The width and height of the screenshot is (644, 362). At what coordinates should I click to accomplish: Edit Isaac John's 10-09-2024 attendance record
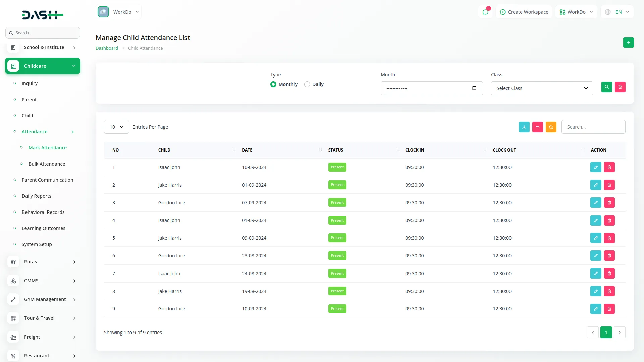point(595,167)
